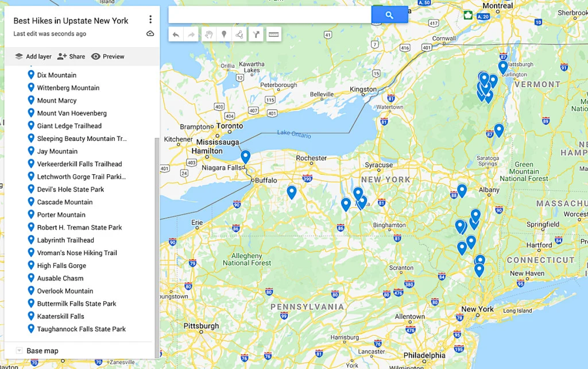Click the map pin near Plattsburgh
Viewport: 588px width, 369px height.
tap(503, 67)
